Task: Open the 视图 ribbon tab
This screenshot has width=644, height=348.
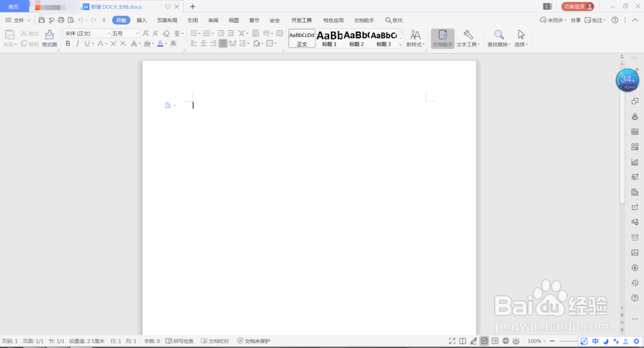Action: [x=234, y=20]
